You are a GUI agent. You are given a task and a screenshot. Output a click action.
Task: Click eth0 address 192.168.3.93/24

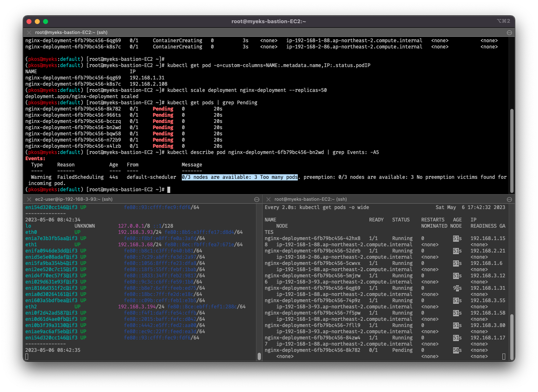[140, 232]
